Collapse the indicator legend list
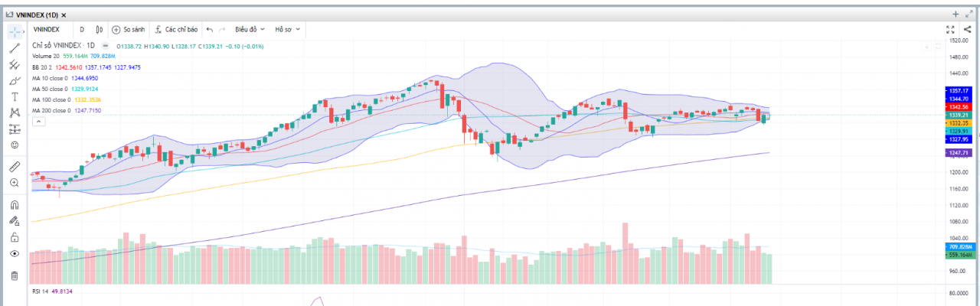 (38, 122)
